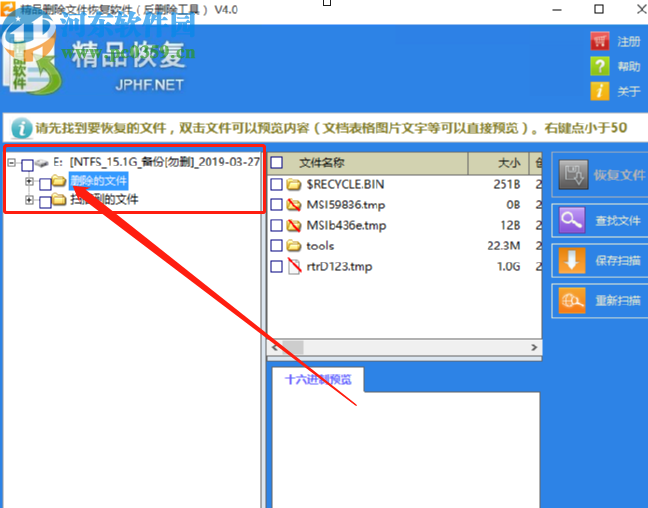Select the MSIb436e.tmp file name
Screen dimensions: 648x508
(x=346, y=226)
